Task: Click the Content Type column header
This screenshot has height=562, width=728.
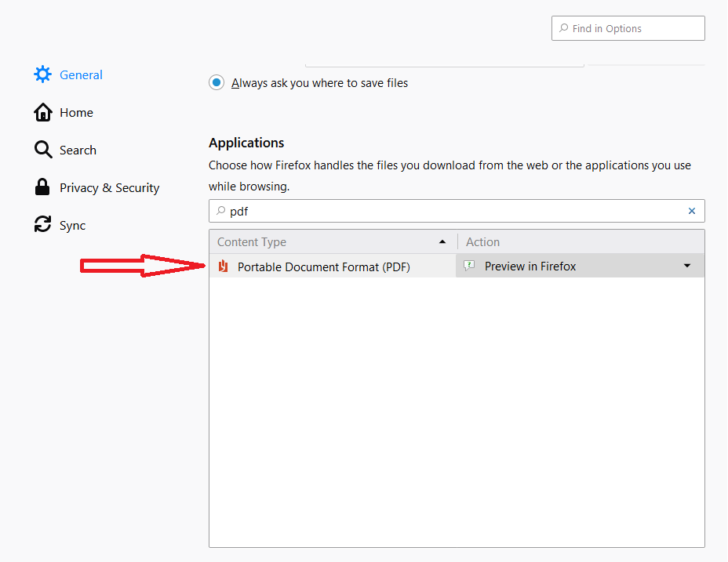Action: click(x=333, y=241)
